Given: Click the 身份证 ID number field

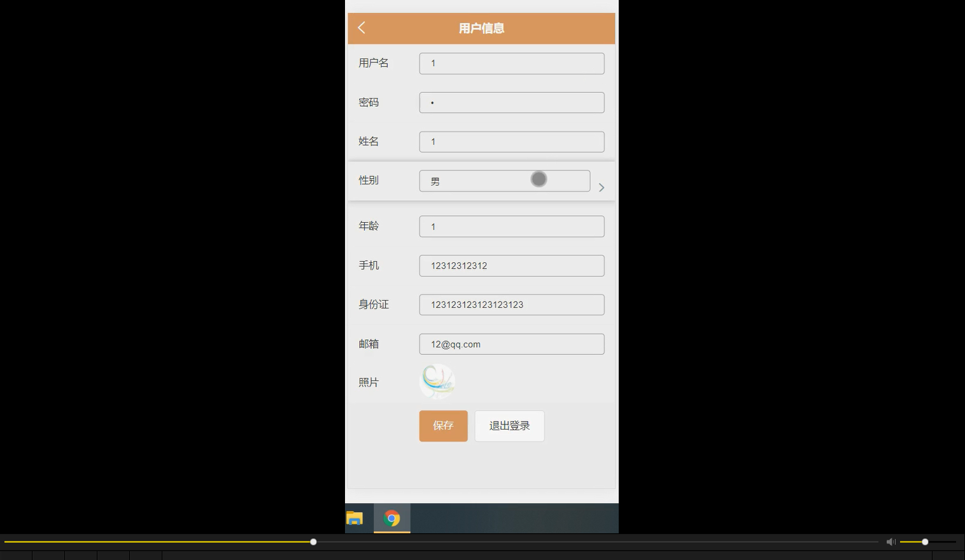Looking at the screenshot, I should 512,305.
